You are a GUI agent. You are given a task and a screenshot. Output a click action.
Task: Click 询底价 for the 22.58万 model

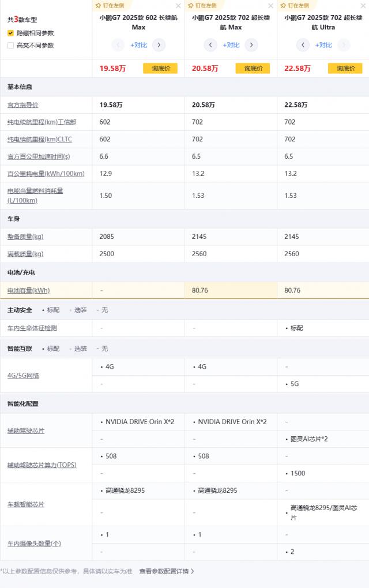(x=345, y=68)
